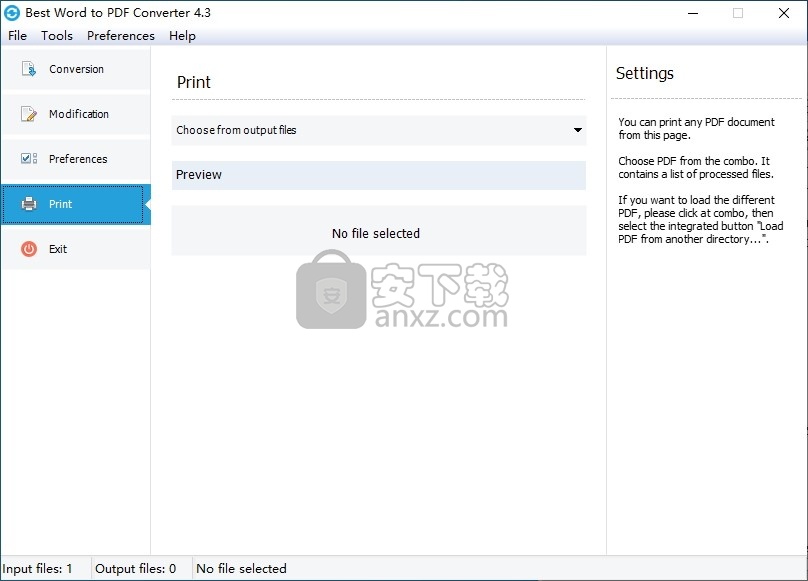Image resolution: width=808 pixels, height=581 pixels.
Task: Click the Print page heading
Action: click(x=194, y=82)
